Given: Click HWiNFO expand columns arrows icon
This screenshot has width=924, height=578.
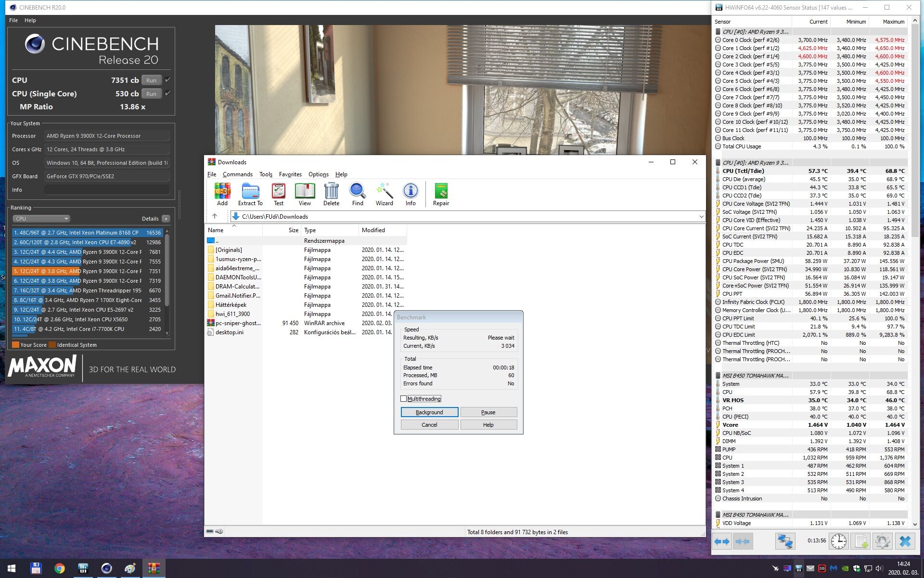Looking at the screenshot, I should point(721,541).
